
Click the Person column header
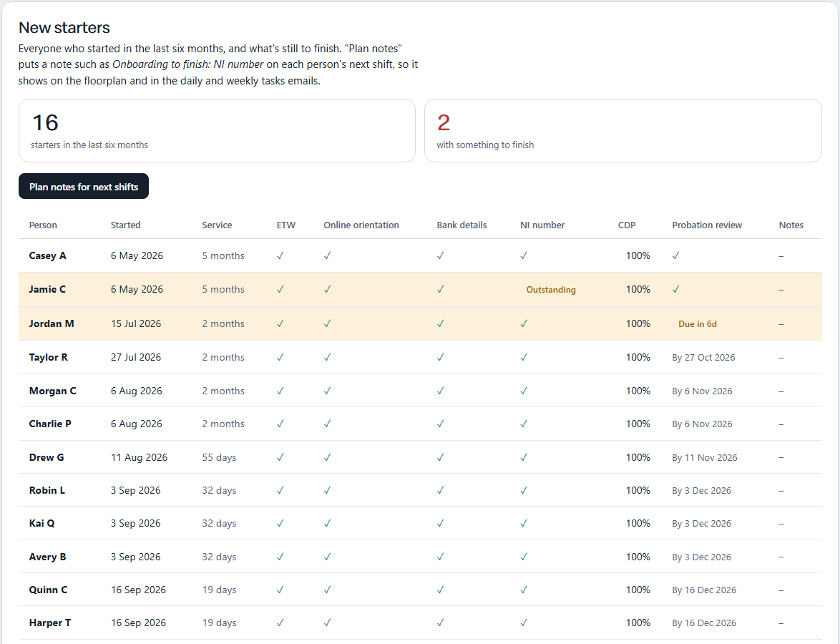(x=43, y=225)
